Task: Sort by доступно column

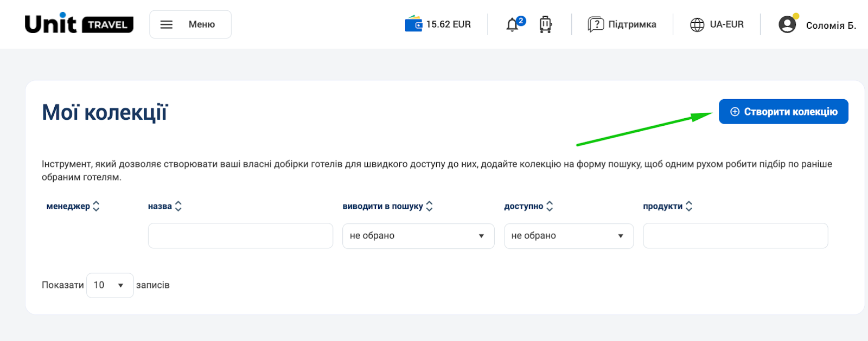Action: coord(528,206)
